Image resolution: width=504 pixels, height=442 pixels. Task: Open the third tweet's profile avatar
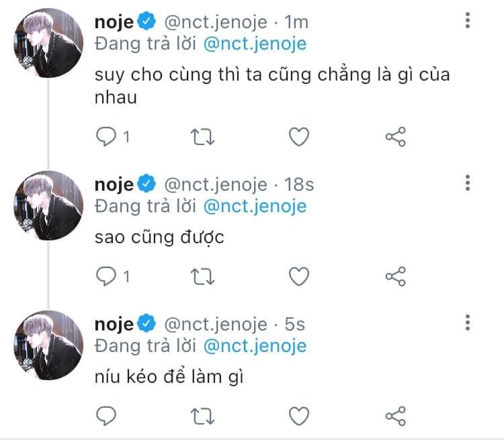[48, 344]
